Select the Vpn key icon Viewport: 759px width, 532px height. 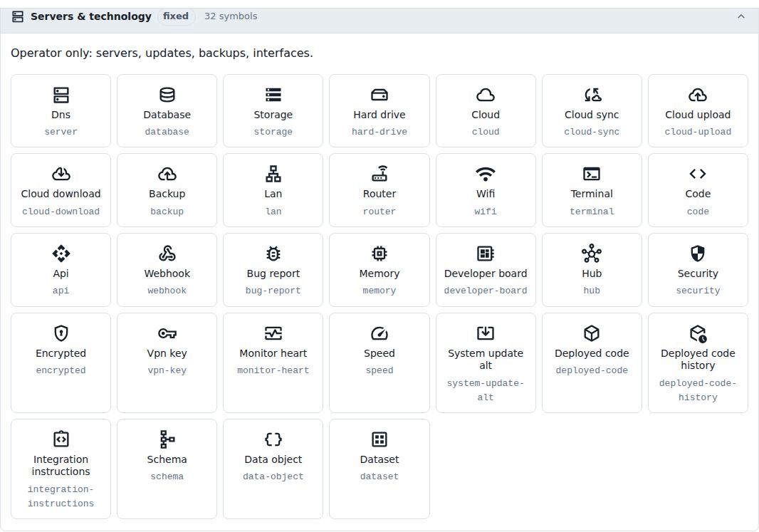tap(167, 333)
